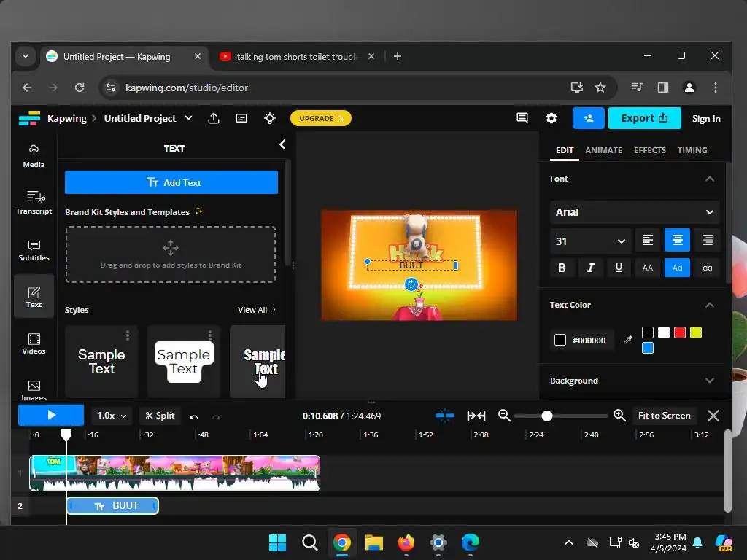Open the subtitles/captions icon in header
Screen dimensions: 747x560
click(241, 118)
